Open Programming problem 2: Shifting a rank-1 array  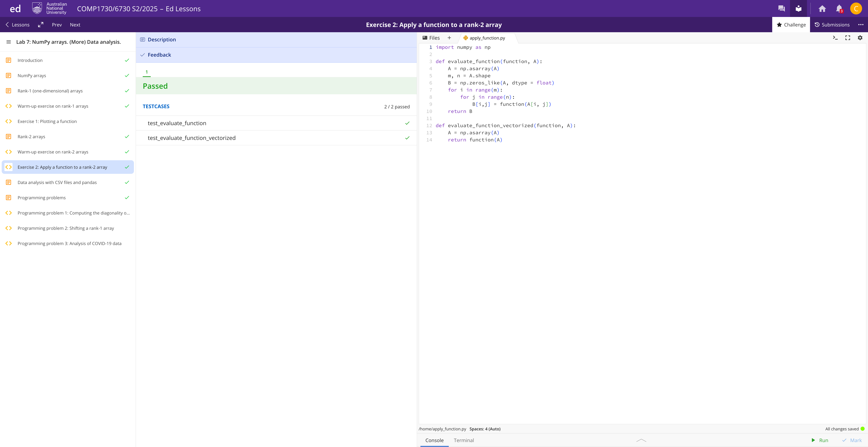(68, 228)
